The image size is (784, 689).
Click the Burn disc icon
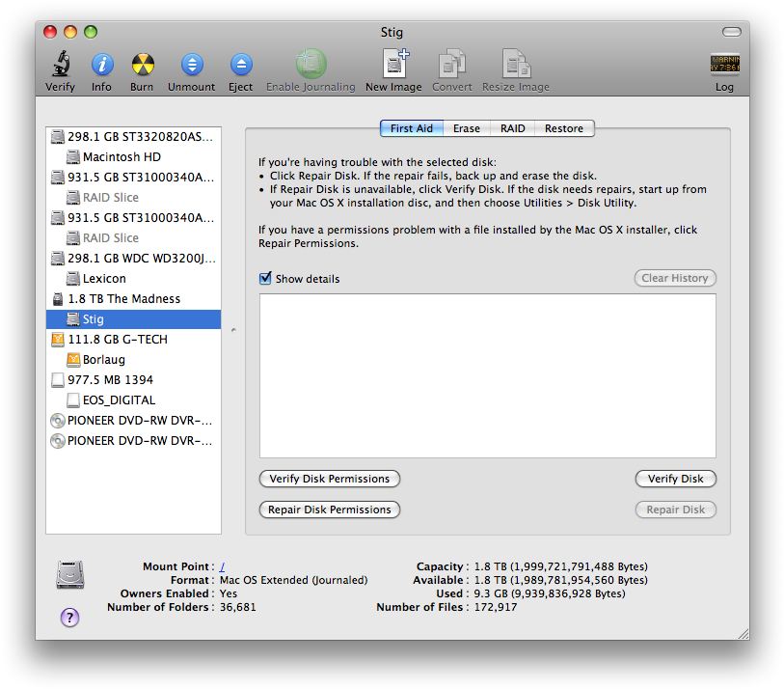coord(142,66)
